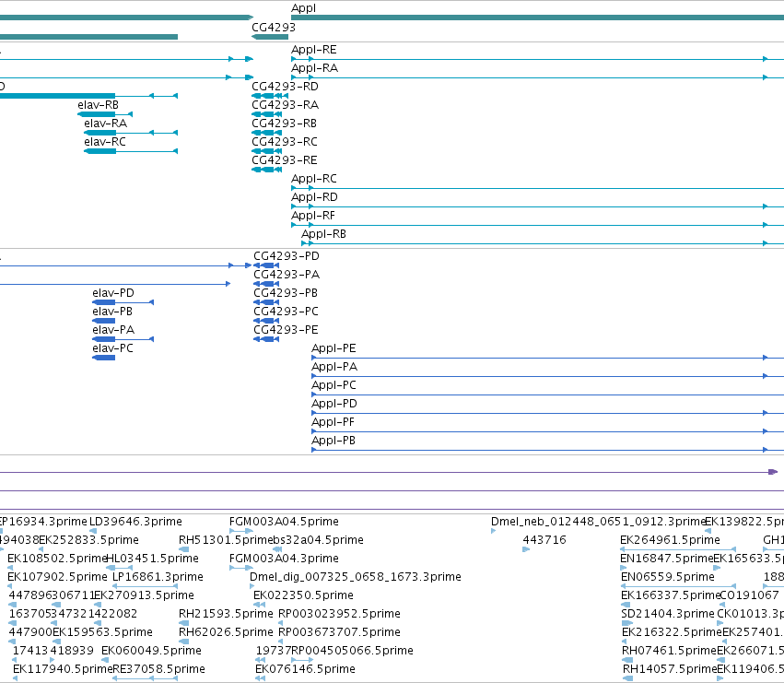Screen dimensions: 784x683
Task: Click the Appl-PA protein label
Action: click(x=334, y=367)
